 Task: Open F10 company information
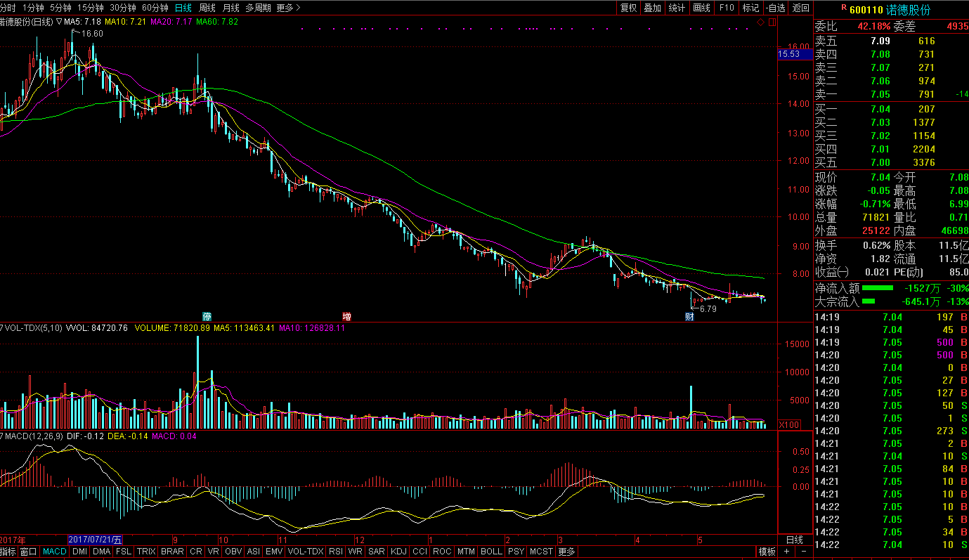tap(727, 8)
